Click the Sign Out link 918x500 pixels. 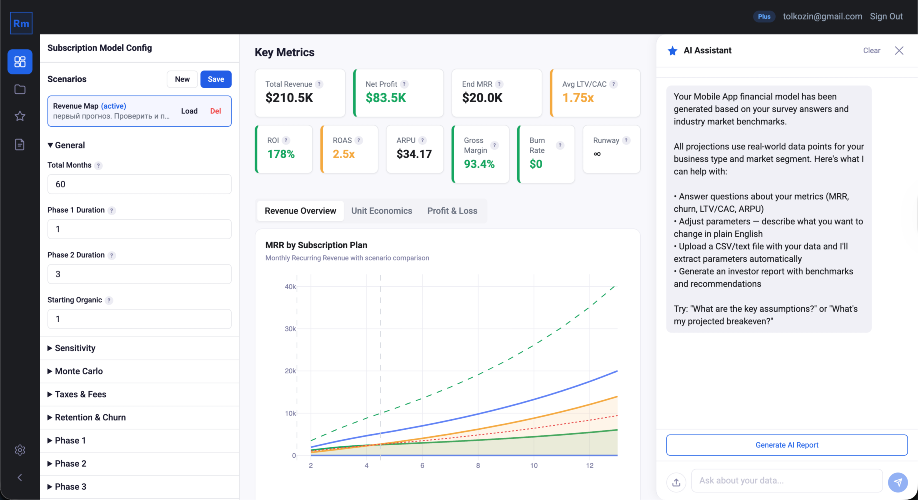886,17
